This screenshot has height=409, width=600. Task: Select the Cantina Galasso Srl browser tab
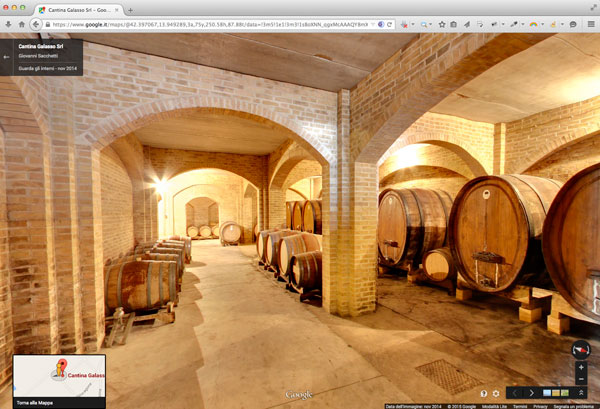78,10
